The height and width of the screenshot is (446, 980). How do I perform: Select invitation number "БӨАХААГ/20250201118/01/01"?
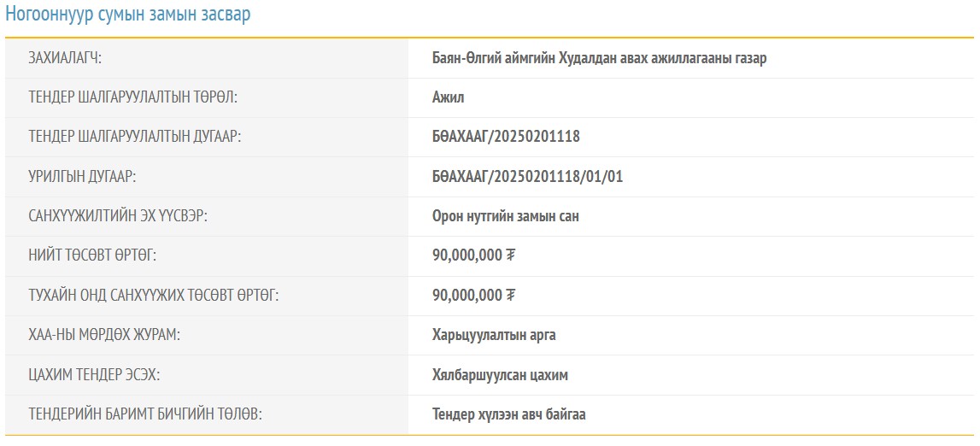(528, 177)
